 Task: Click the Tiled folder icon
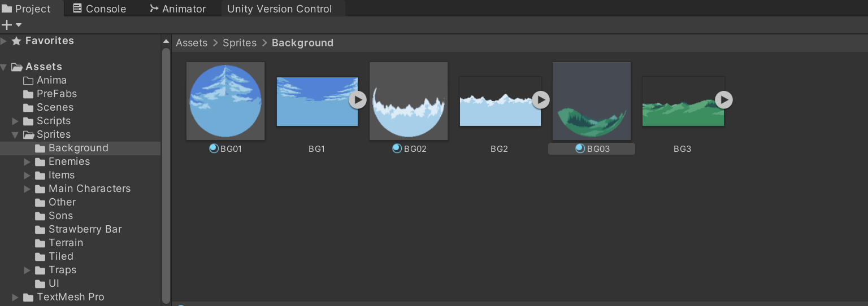click(x=40, y=257)
